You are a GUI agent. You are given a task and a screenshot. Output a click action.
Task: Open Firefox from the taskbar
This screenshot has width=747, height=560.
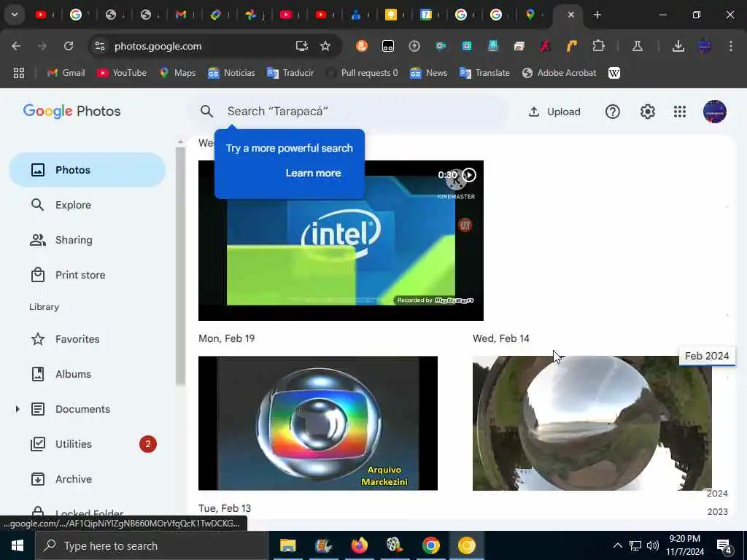359,545
